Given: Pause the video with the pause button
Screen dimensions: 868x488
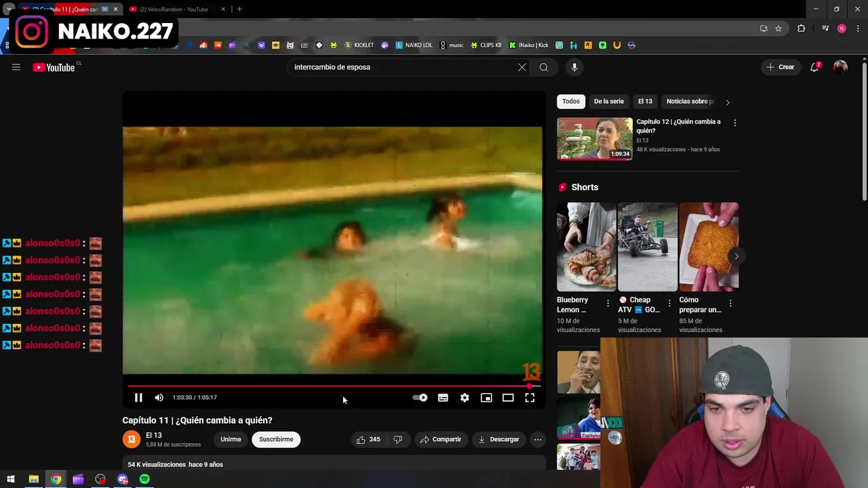Looking at the screenshot, I should 138,398.
